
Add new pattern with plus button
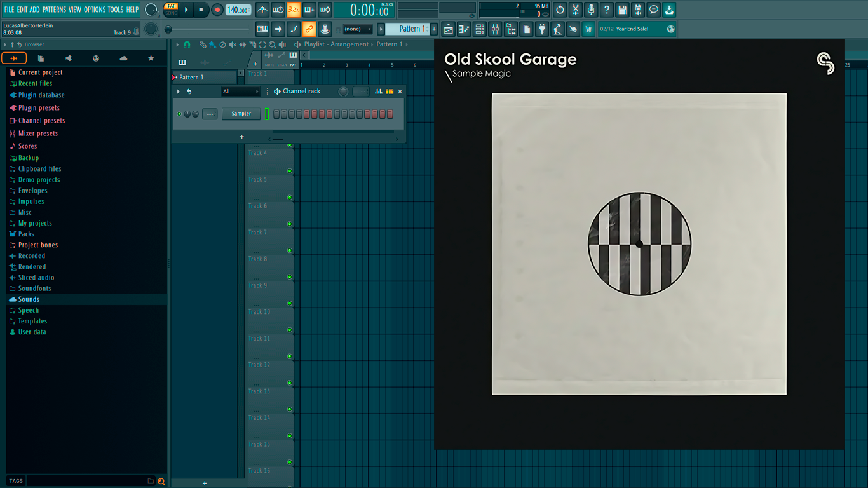434,29
